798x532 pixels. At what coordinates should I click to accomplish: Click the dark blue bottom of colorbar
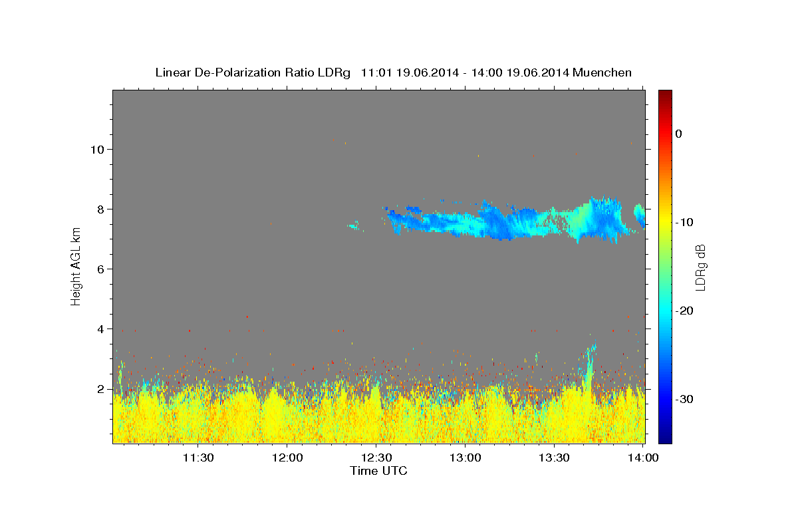665,438
